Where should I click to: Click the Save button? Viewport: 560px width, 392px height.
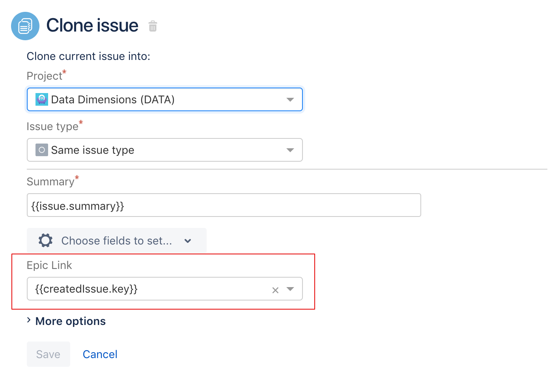click(48, 354)
